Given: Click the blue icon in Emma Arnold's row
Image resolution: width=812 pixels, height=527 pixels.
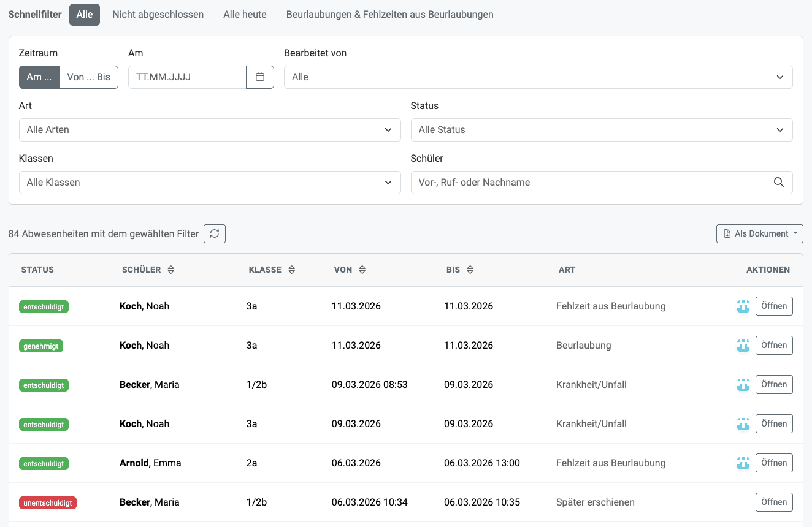Looking at the screenshot, I should click(743, 463).
